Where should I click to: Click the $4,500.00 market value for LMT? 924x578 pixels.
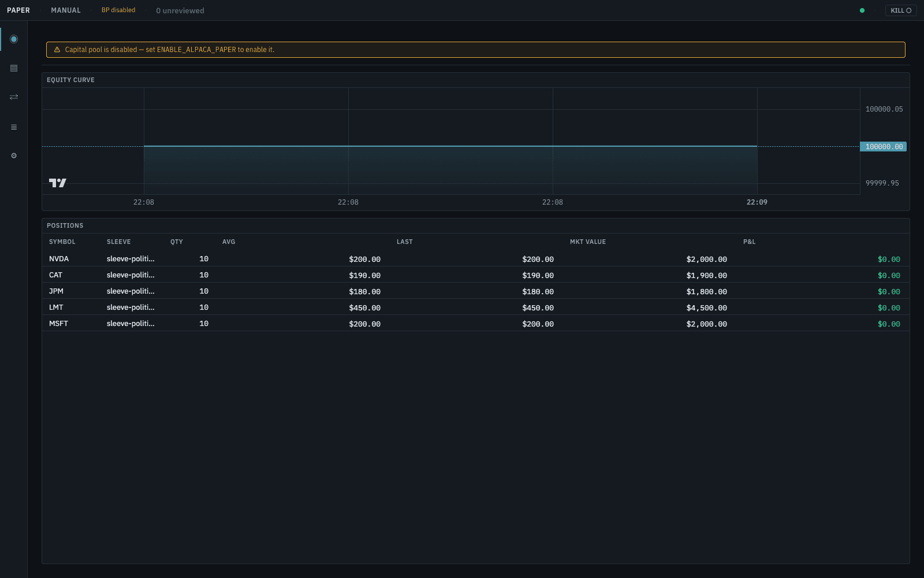coord(707,308)
